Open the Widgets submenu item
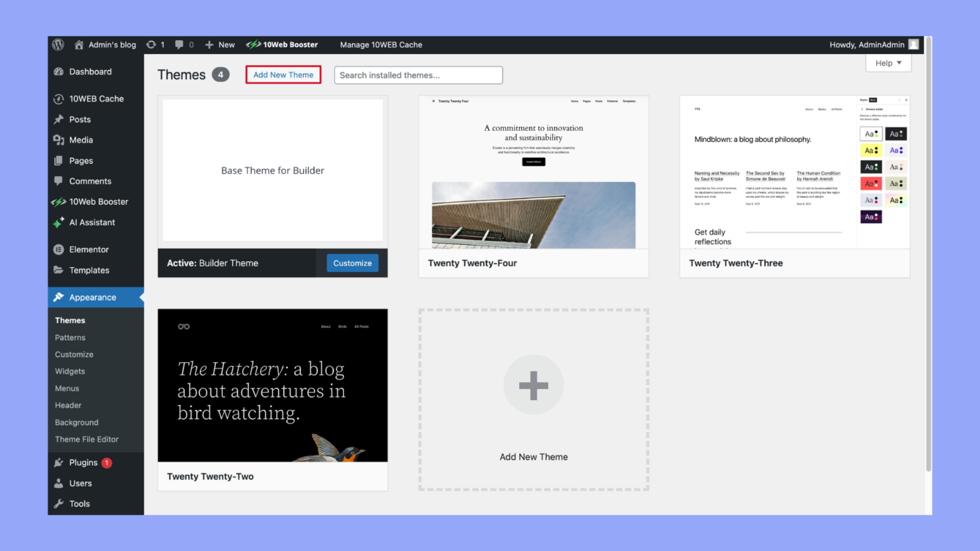Image resolution: width=980 pixels, height=551 pixels. [70, 372]
